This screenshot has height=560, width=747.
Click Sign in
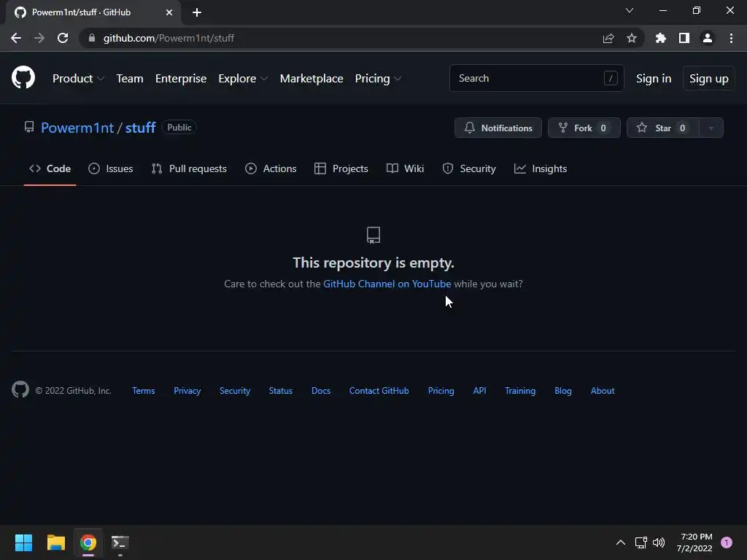(x=654, y=79)
